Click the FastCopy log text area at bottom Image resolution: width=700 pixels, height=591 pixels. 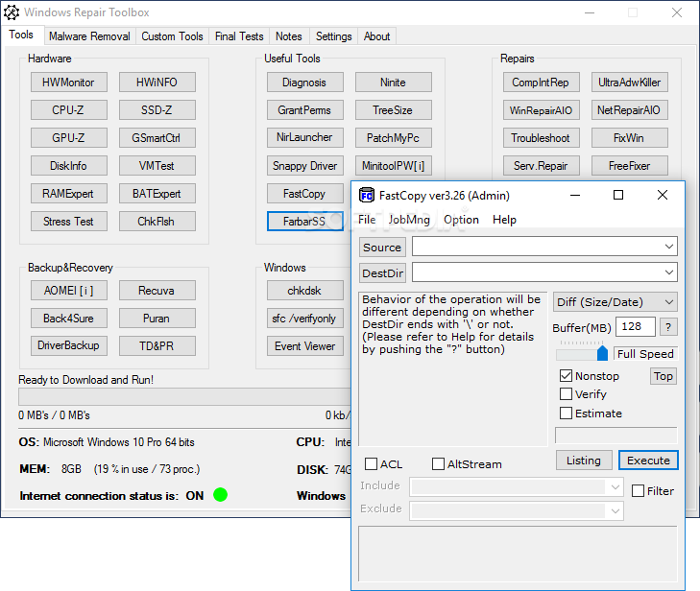pyautogui.click(x=518, y=554)
